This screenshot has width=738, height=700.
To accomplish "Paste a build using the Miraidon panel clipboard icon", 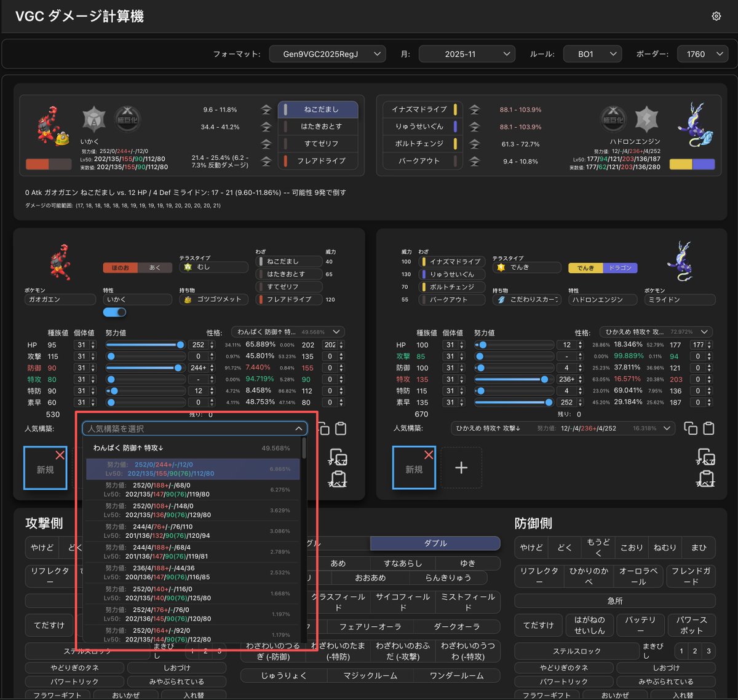I will pyautogui.click(x=708, y=428).
